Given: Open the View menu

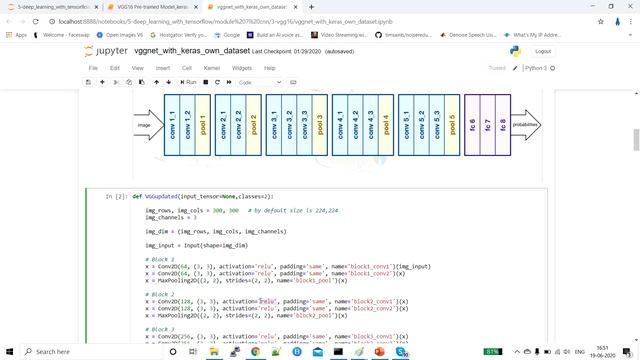Looking at the screenshot, I should [x=138, y=68].
